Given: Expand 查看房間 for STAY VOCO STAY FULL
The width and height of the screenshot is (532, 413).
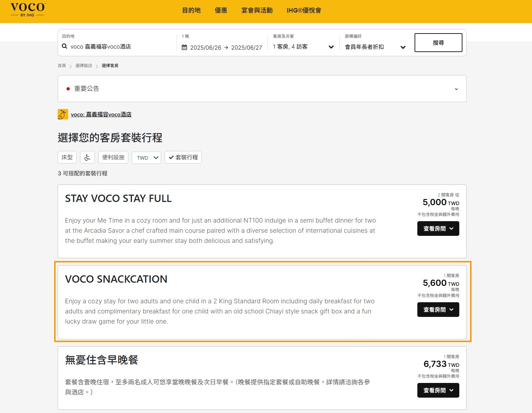Looking at the screenshot, I should tap(438, 229).
